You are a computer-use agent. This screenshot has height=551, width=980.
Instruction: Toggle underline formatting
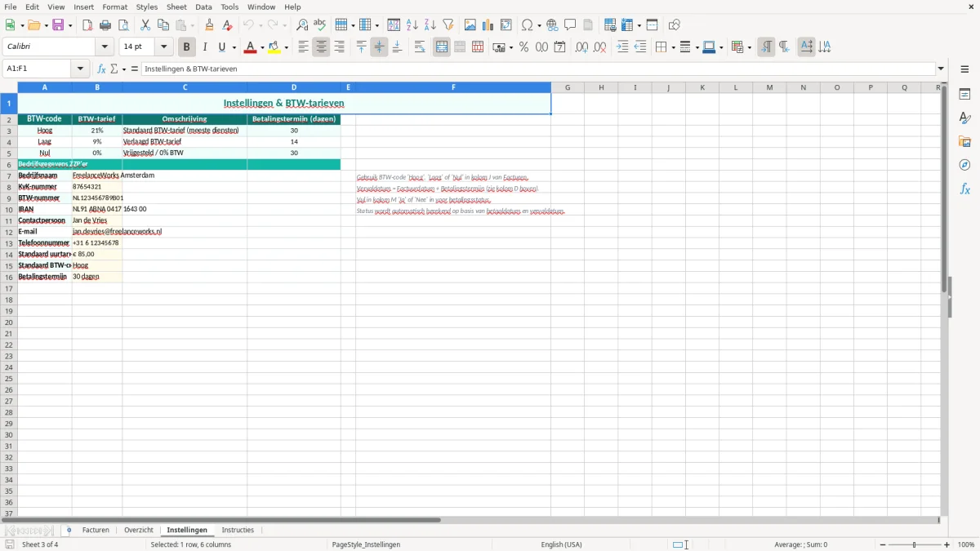(221, 47)
